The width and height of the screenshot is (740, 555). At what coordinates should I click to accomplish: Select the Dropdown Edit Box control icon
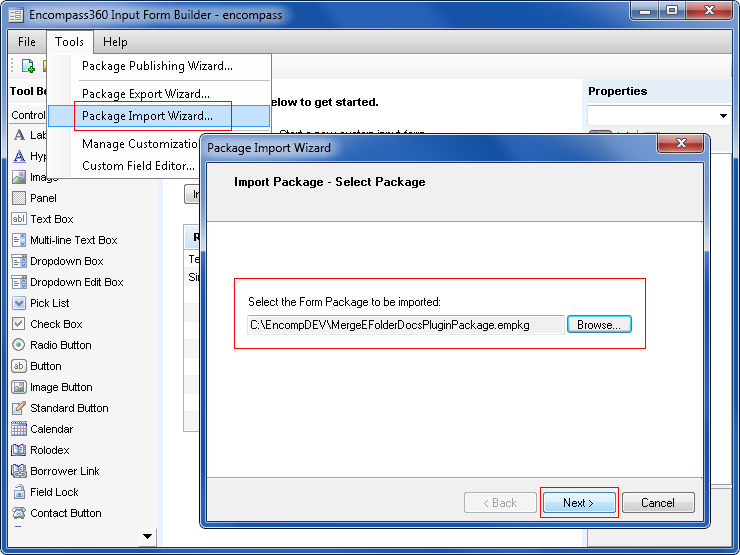[19, 282]
